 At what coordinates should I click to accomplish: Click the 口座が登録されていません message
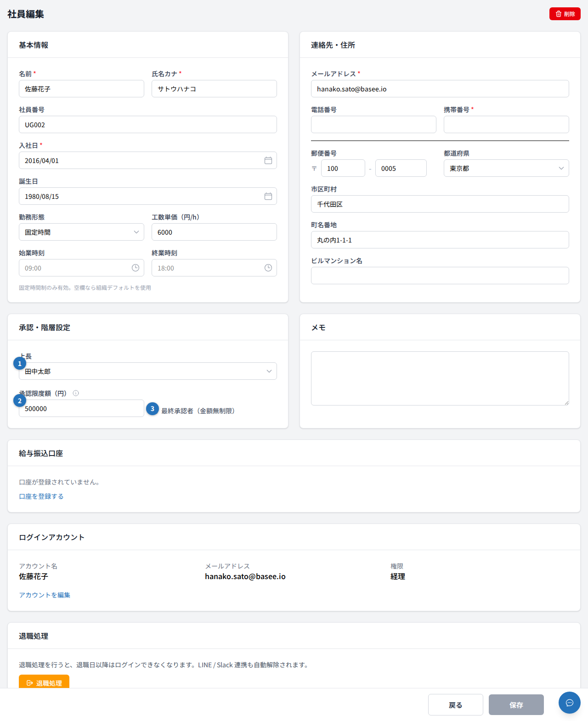60,482
